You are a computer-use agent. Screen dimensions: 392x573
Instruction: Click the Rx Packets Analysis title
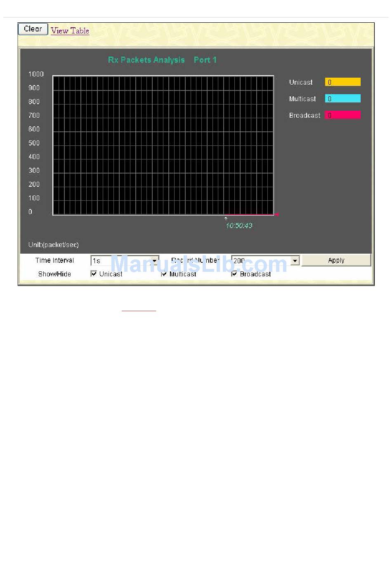(146, 60)
